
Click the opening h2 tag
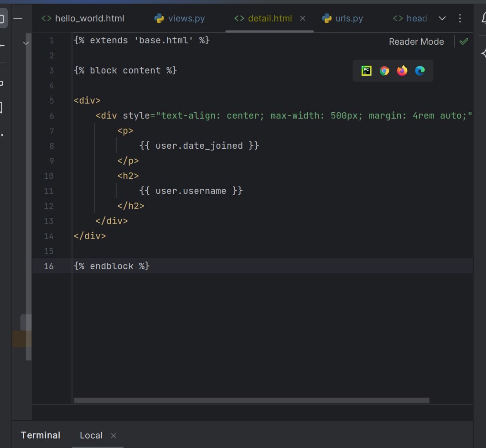coord(128,176)
